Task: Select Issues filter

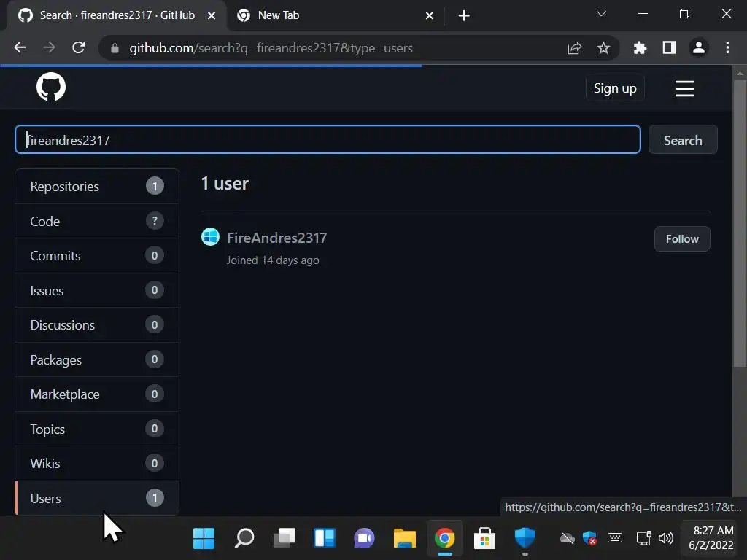Action: coord(97,290)
